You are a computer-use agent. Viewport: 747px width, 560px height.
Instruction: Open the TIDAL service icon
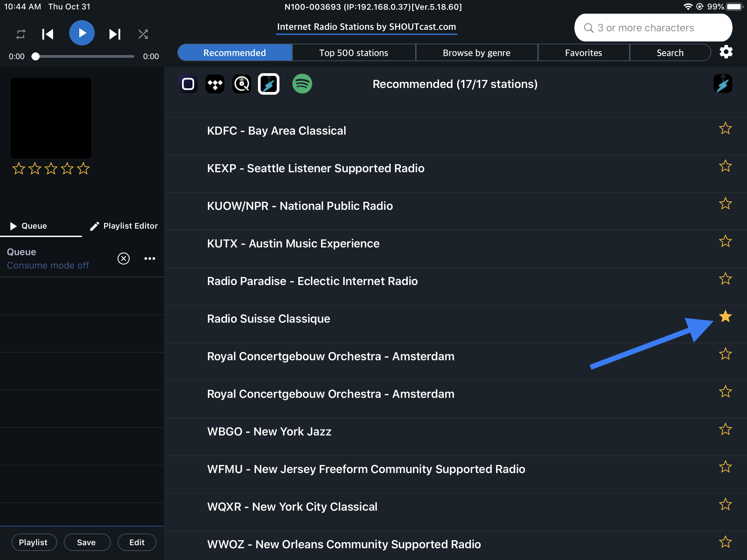[x=215, y=84]
